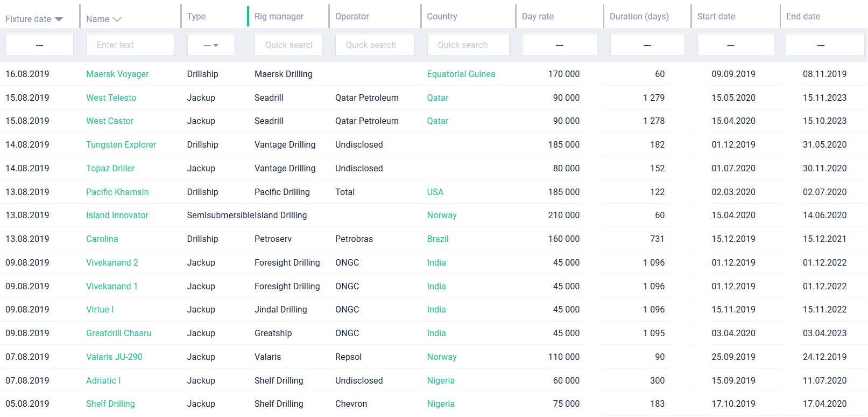The height and width of the screenshot is (417, 868).
Task: Select the Semisubmersible type cell
Action: 221,216
